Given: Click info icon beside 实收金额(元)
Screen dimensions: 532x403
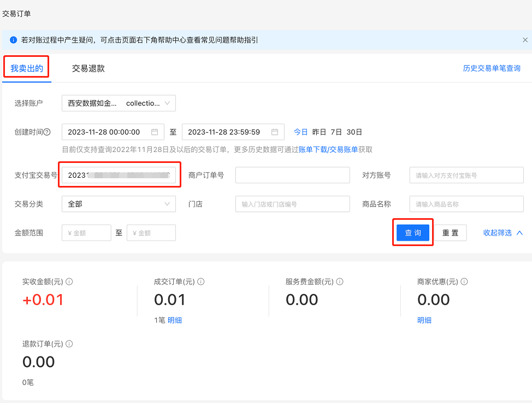Looking at the screenshot, I should pyautogui.click(x=69, y=282).
